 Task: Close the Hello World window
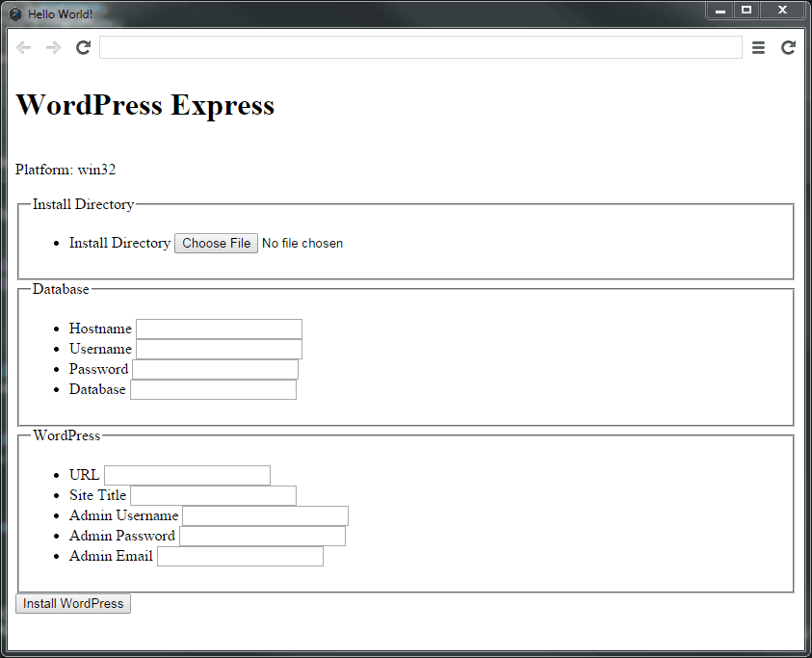pos(782,10)
